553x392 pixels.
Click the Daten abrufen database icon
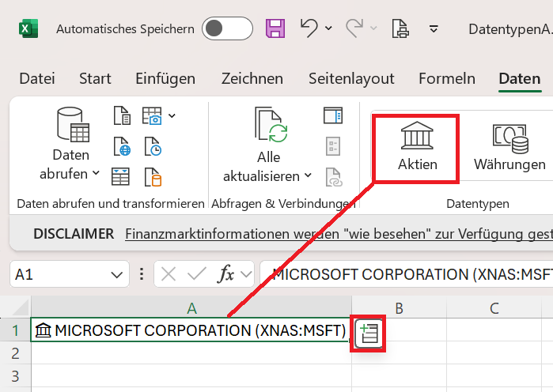[73, 125]
